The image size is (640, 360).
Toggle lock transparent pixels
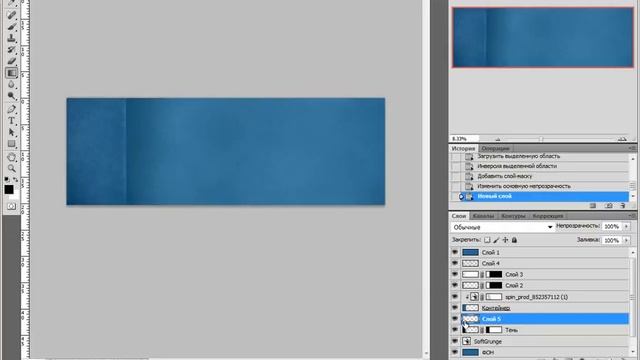pos(487,240)
